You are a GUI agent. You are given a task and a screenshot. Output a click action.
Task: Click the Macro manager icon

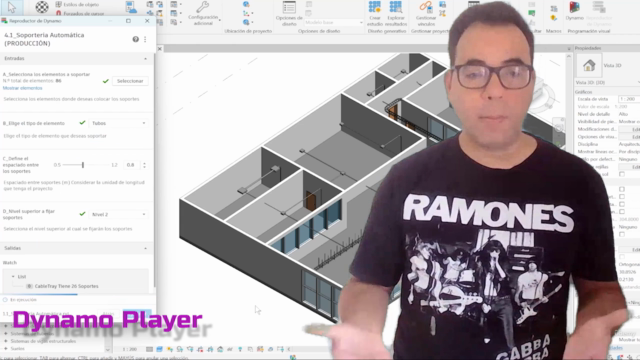pos(554,9)
